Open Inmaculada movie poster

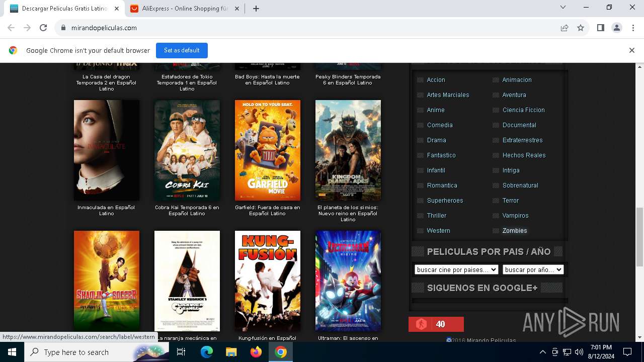tap(107, 150)
